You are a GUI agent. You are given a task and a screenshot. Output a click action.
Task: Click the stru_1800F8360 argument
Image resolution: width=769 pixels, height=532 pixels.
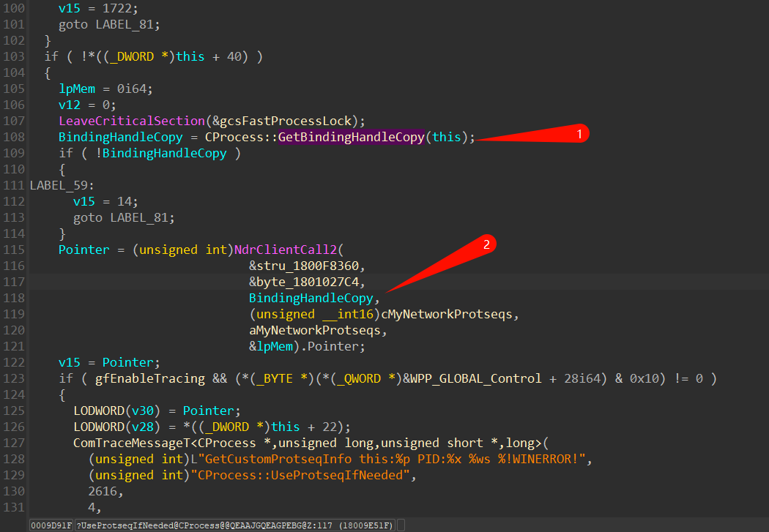(310, 266)
